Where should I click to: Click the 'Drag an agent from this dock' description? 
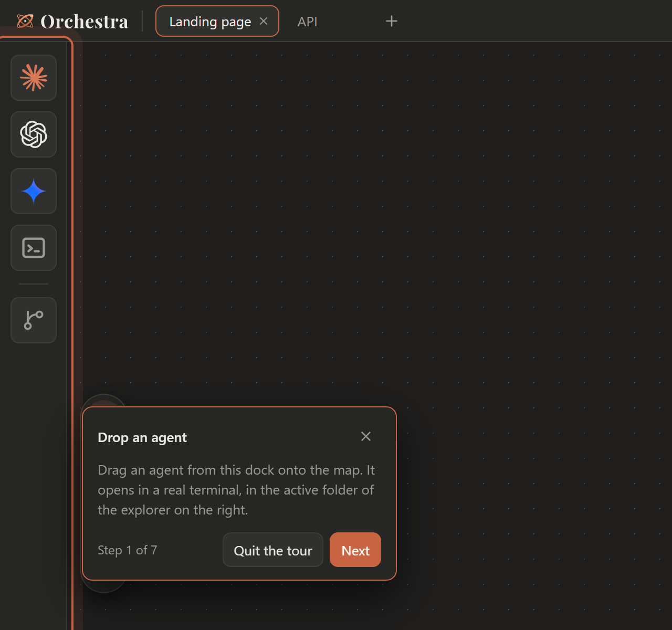[x=236, y=490]
